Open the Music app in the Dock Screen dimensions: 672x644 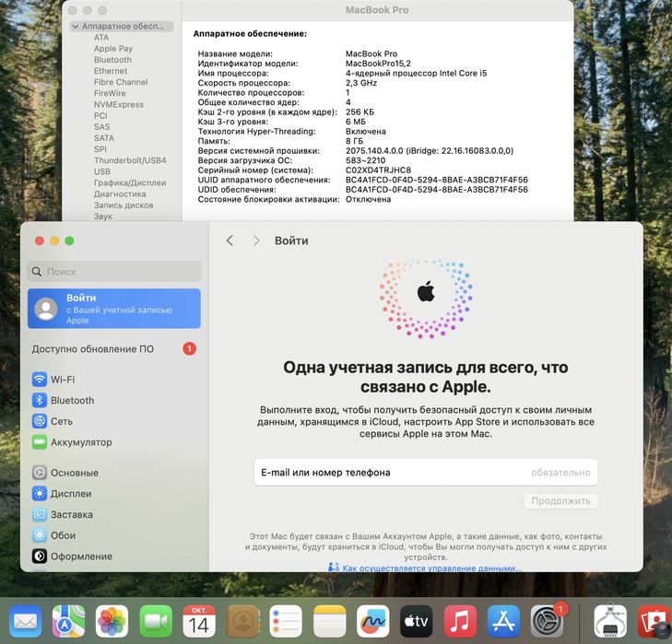pos(460,621)
